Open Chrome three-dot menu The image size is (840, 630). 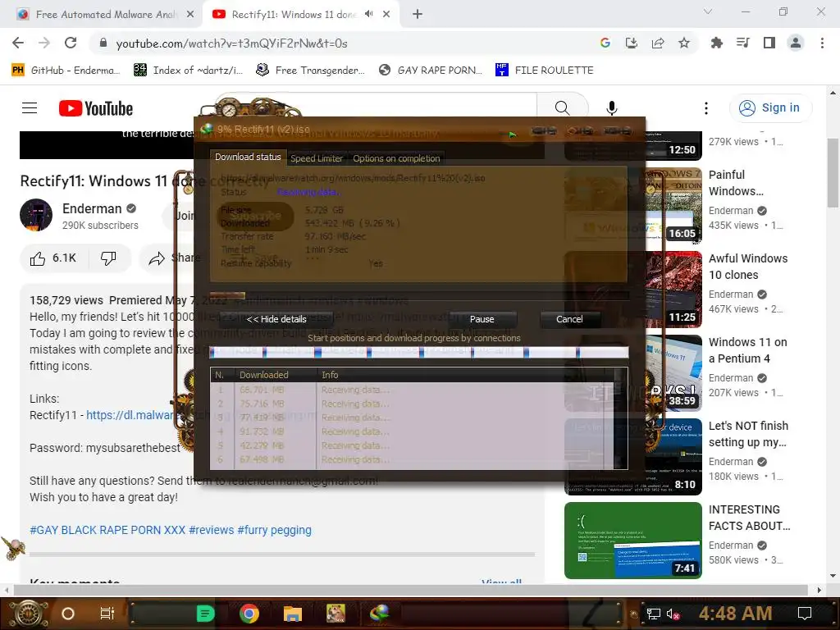point(822,43)
